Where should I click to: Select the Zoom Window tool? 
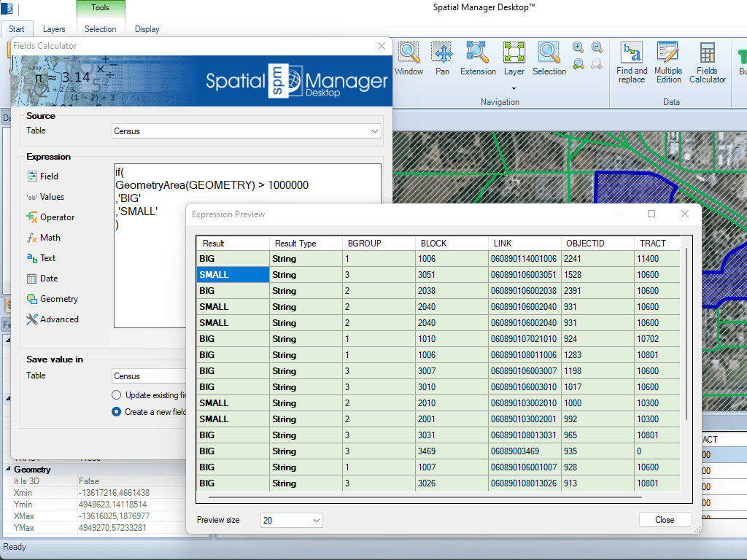pos(409,58)
